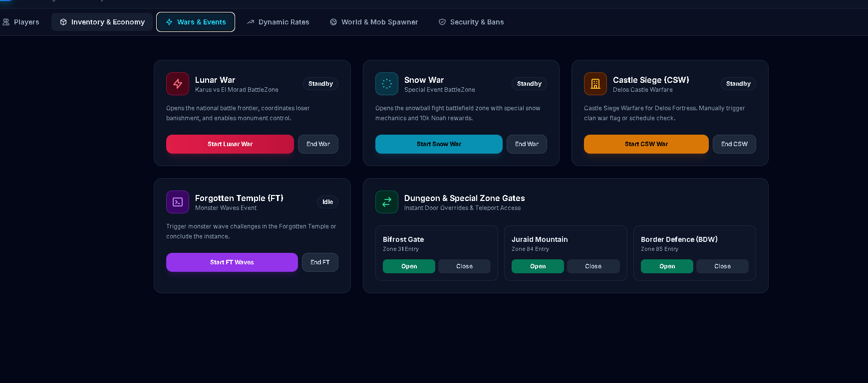Go to the Dynamic Rates tab
Screen dimensions: 868x383
278,22
